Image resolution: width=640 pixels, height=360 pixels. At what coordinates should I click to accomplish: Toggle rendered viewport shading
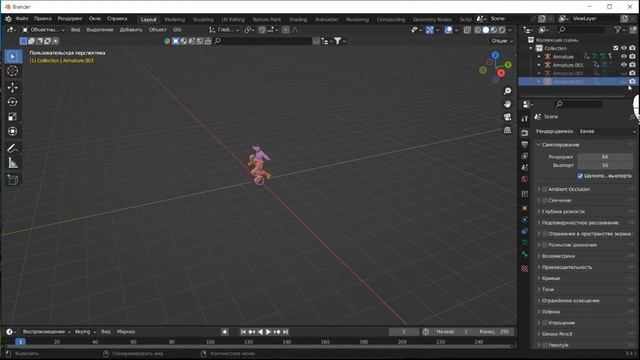click(502, 30)
